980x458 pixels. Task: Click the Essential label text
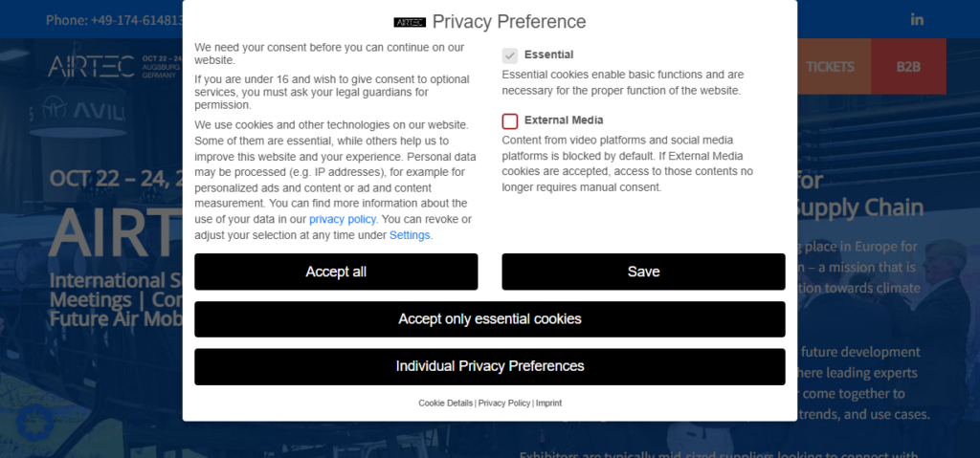pyautogui.click(x=548, y=55)
